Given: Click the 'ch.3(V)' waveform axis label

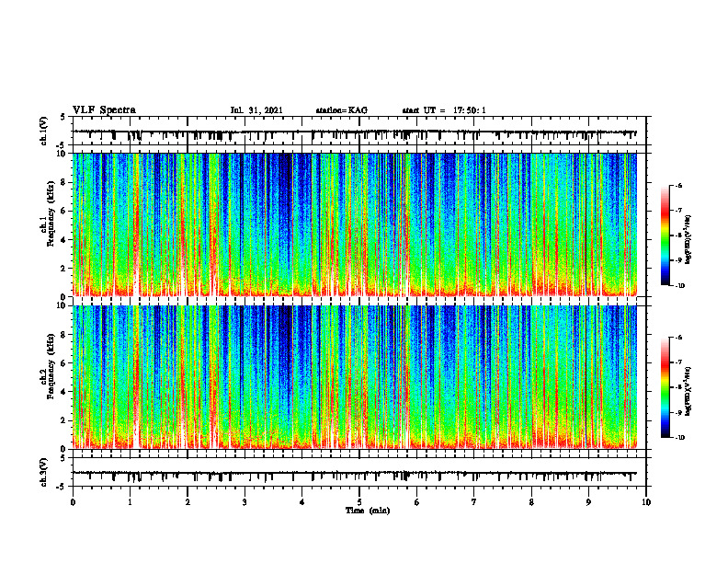Looking at the screenshot, I should [x=43, y=472].
